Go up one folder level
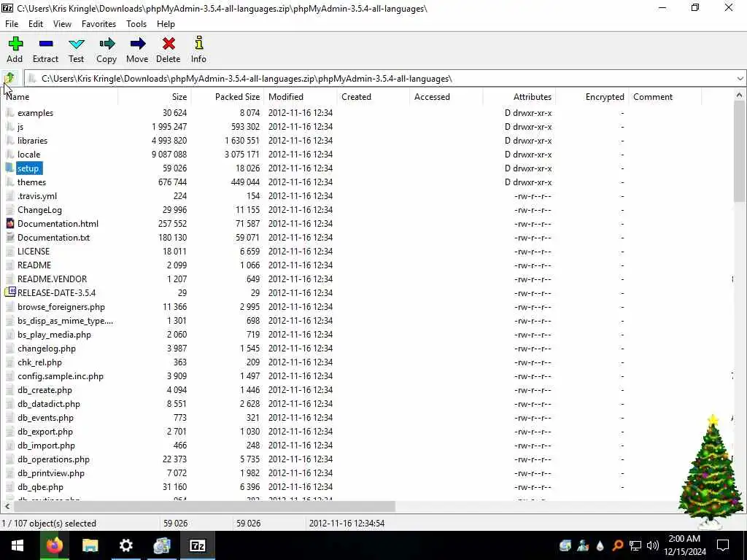747x560 pixels. click(x=9, y=78)
